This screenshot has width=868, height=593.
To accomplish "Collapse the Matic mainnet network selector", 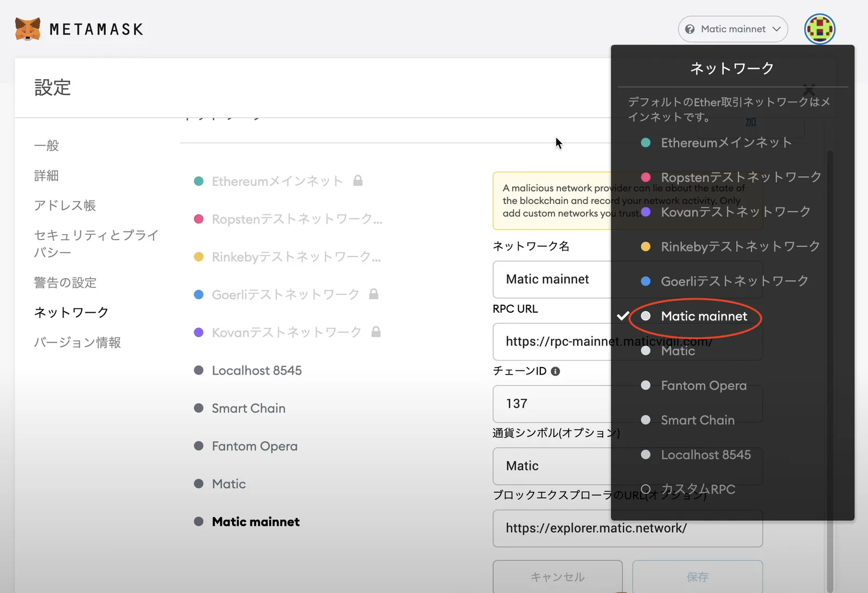I will point(733,29).
